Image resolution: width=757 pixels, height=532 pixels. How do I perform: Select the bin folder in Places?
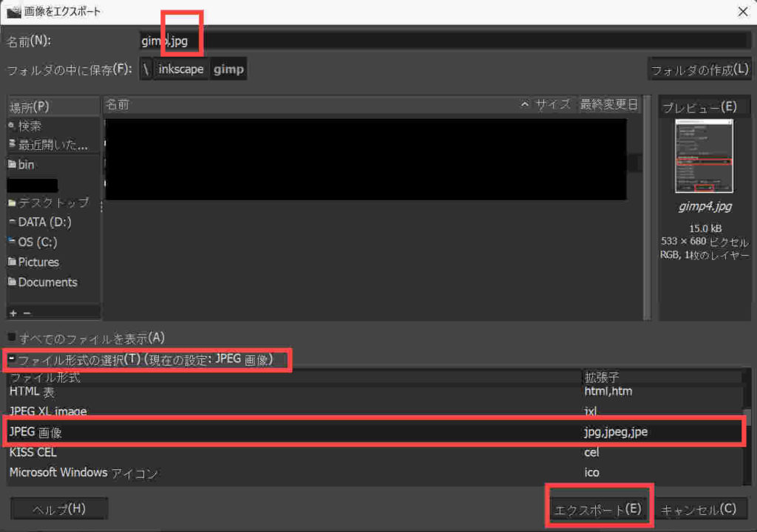point(27,165)
